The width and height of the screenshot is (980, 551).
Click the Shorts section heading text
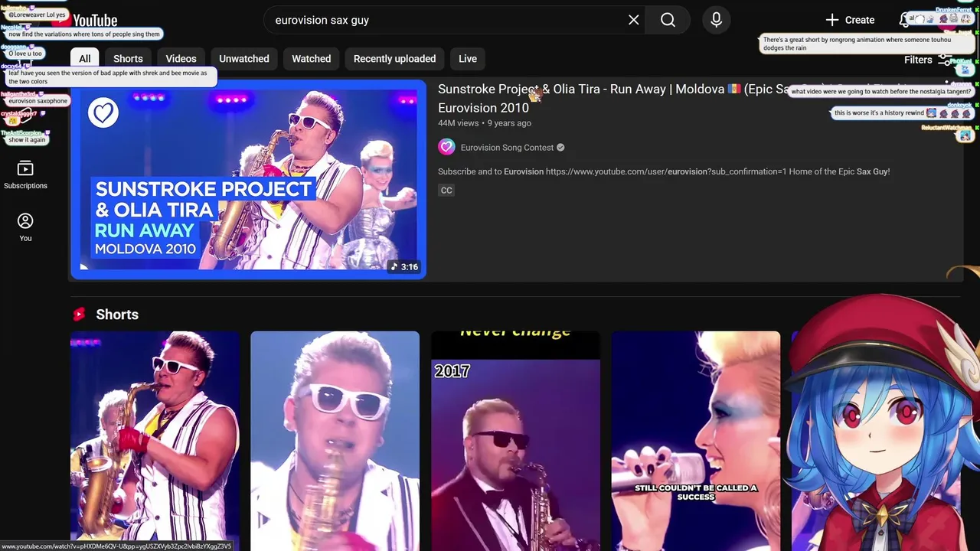[x=117, y=315]
